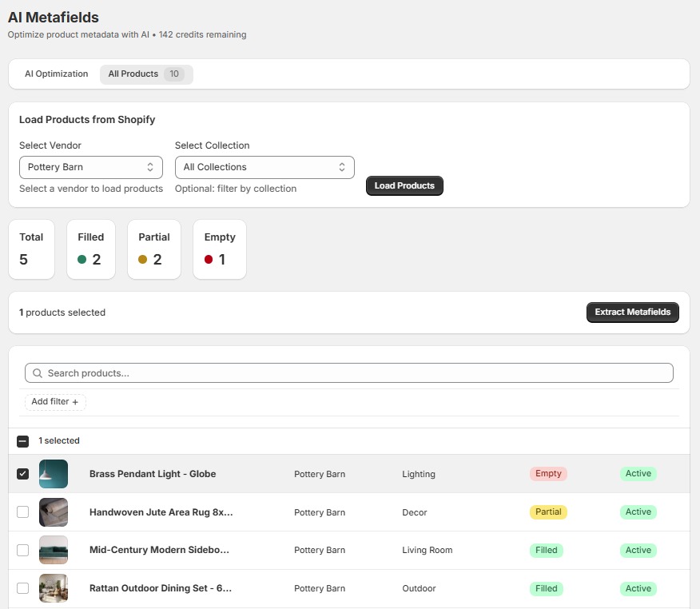700x609 pixels.
Task: Click the Mid-Century Modern Sideboard thumbnail
Action: [x=54, y=550]
